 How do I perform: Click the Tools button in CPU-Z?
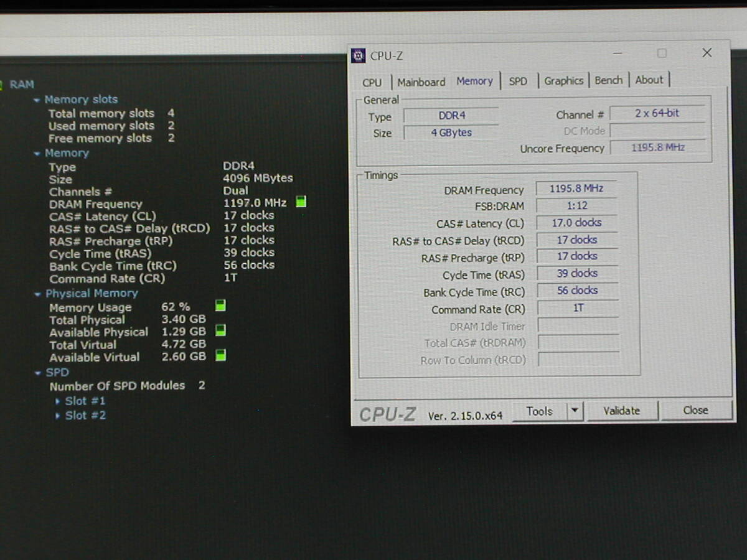(539, 411)
